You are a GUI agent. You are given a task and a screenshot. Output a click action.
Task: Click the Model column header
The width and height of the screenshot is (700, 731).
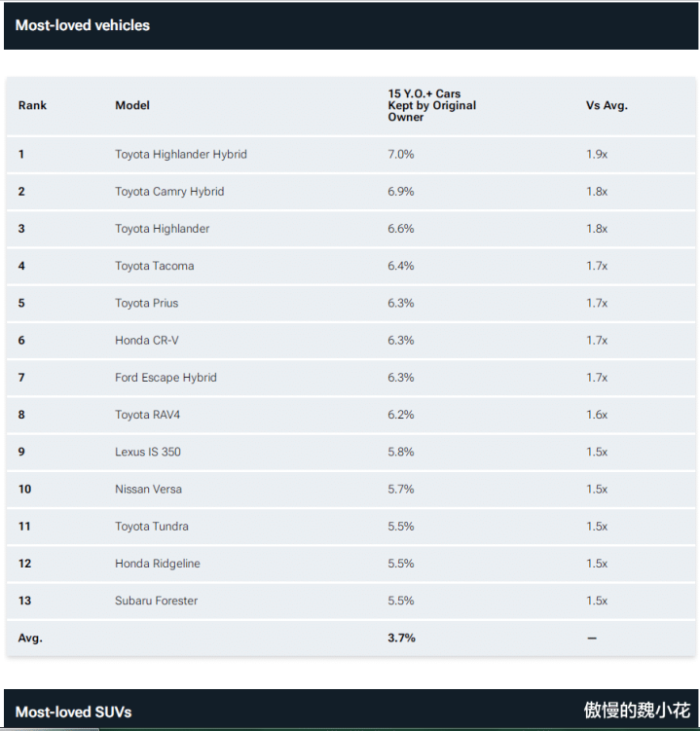pos(132,105)
